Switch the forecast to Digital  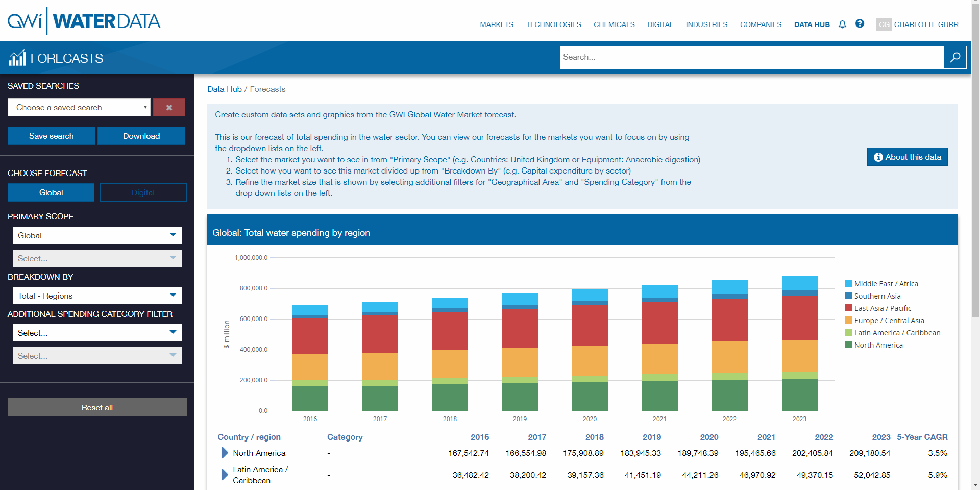[143, 192]
